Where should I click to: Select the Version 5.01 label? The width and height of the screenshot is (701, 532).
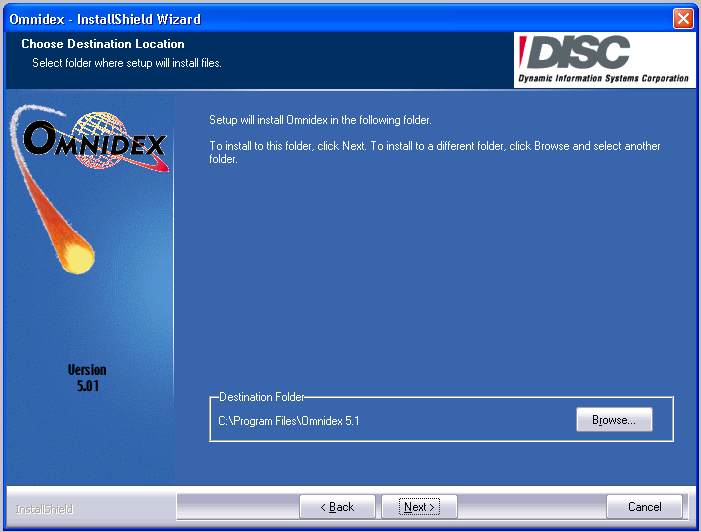[x=87, y=378]
